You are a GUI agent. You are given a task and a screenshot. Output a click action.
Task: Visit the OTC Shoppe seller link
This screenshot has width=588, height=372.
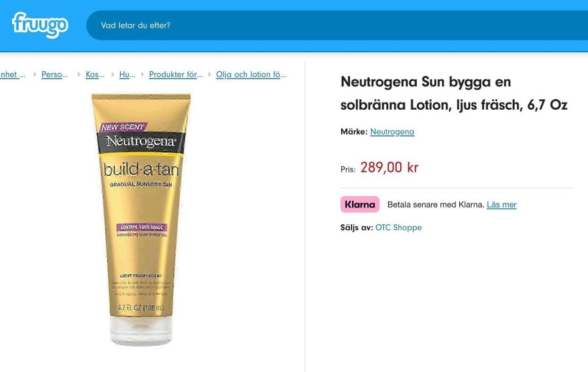point(399,228)
